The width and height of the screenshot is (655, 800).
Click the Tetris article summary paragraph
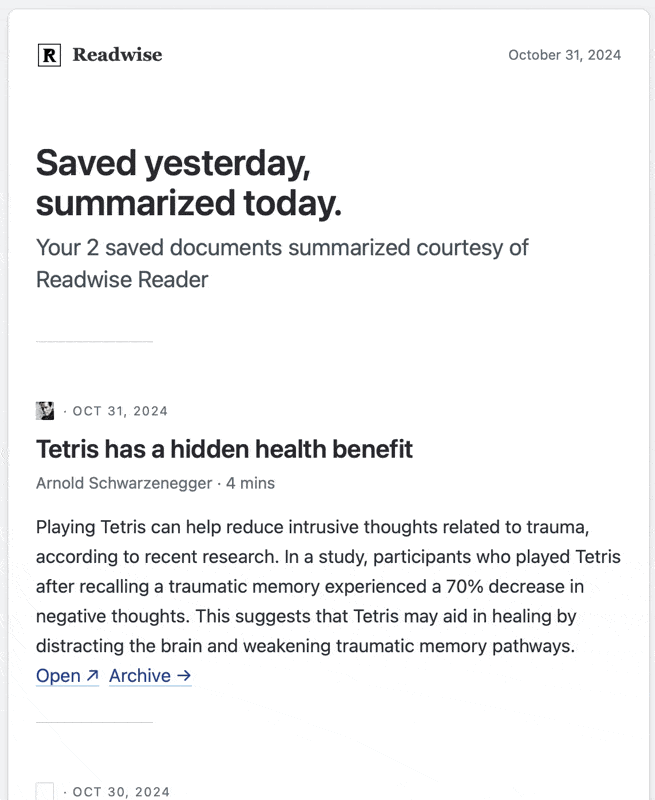pyautogui.click(x=328, y=586)
